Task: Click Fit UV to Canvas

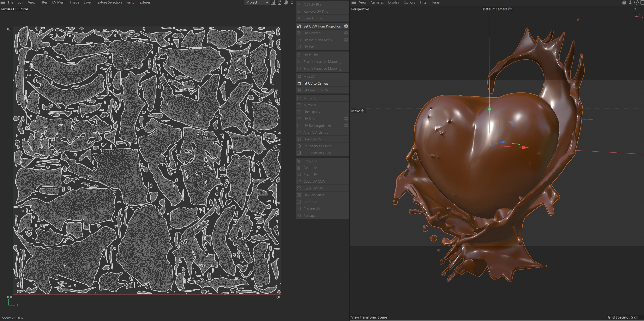Action: 315,83
